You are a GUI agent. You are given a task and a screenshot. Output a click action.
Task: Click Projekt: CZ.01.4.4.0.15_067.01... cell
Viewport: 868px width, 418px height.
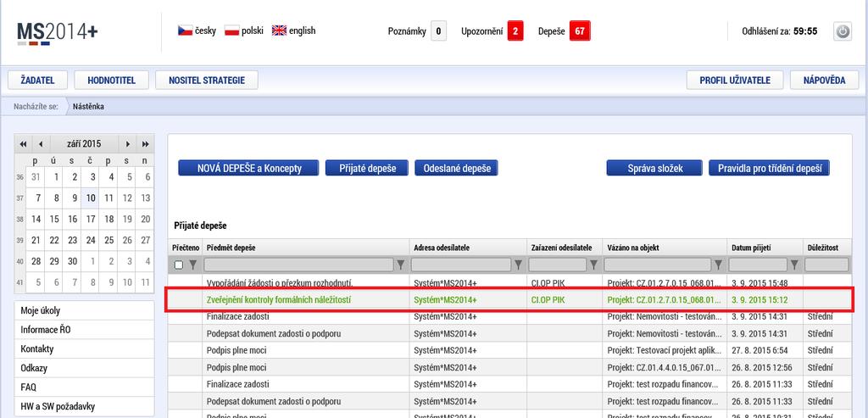tap(665, 368)
